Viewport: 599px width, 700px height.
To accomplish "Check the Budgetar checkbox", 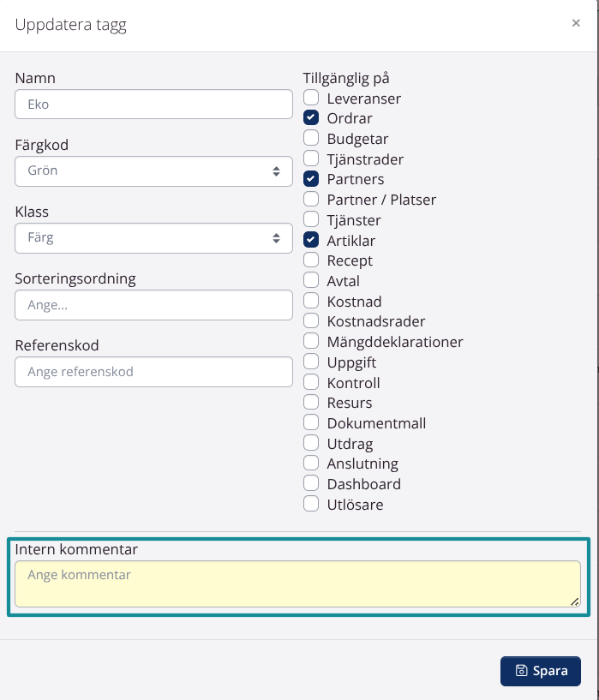I will (x=311, y=139).
